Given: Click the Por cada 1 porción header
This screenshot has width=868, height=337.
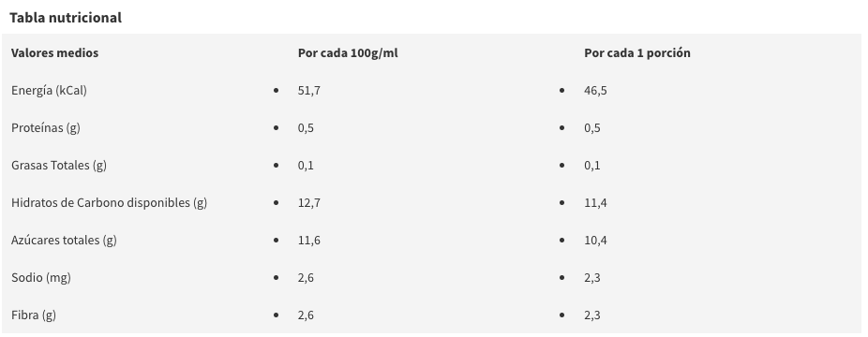Looking at the screenshot, I should [x=637, y=53].
